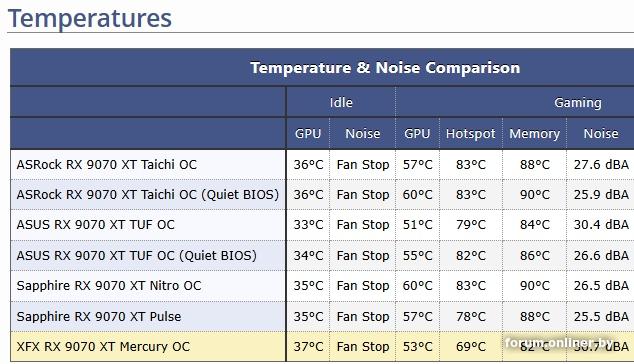Select the ASRock RX 9070 XT Taichi OC row label
Screen dimensions: 634x364
pyautogui.click(x=107, y=165)
